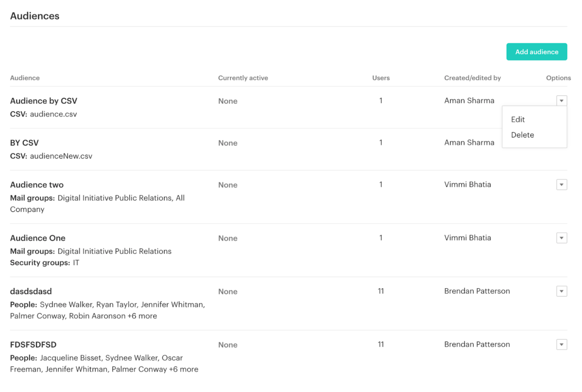582x392 pixels.
Task: Expand options dropdown for Audience One
Action: click(x=561, y=238)
